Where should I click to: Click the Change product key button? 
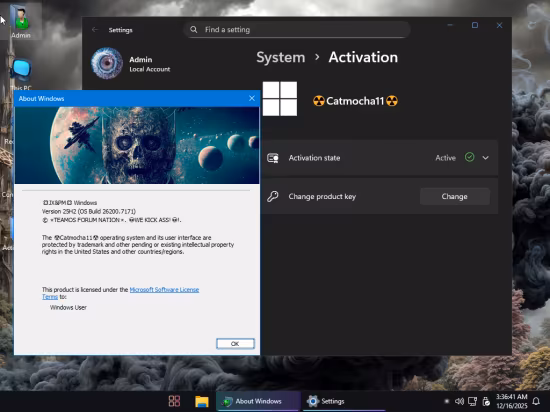[455, 196]
